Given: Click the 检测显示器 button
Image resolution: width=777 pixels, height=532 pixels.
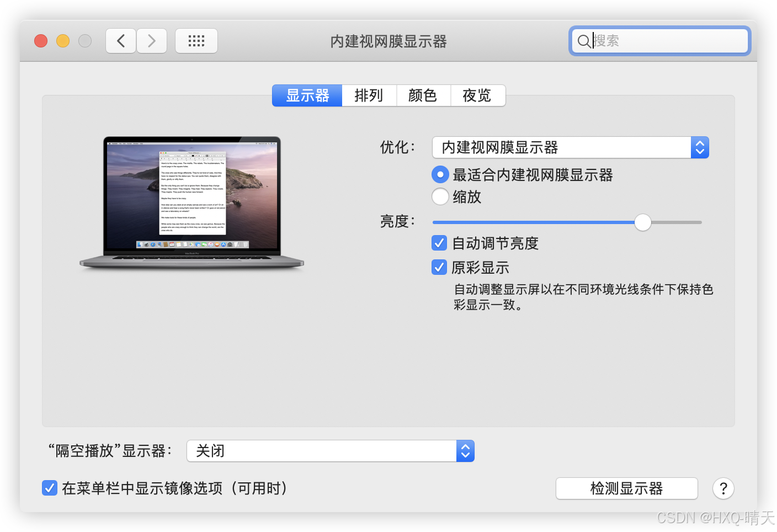Looking at the screenshot, I should click(x=626, y=488).
